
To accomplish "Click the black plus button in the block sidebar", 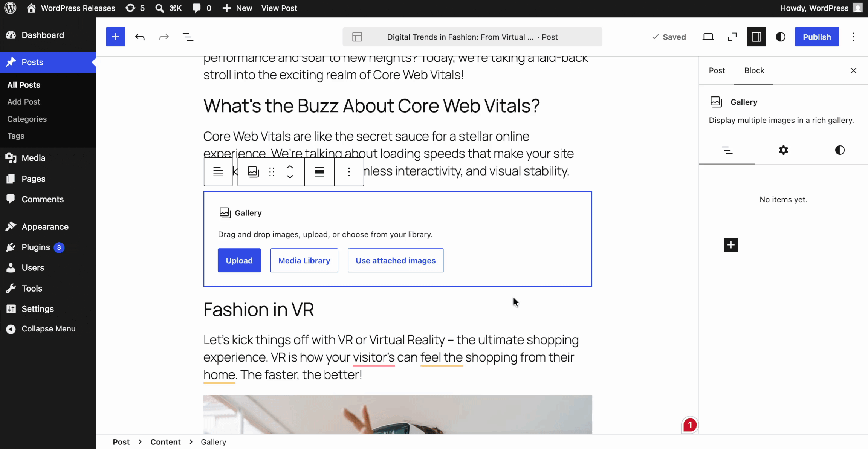I will 731,245.
